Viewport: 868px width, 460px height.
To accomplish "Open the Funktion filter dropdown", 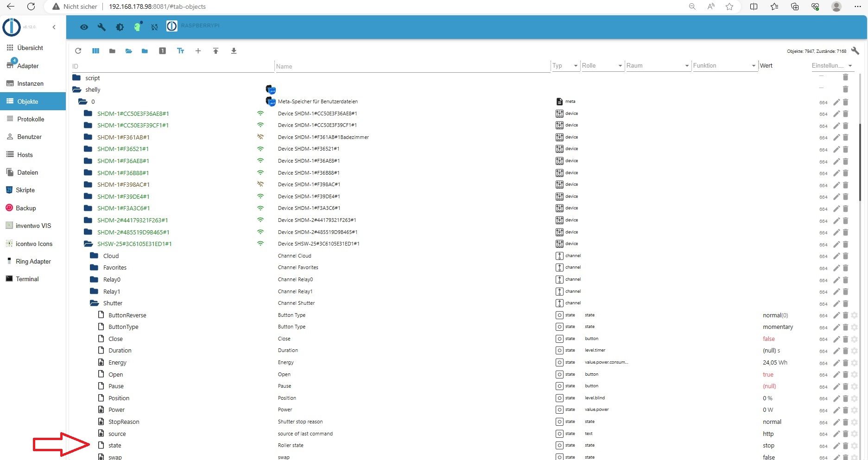I will tap(724, 66).
